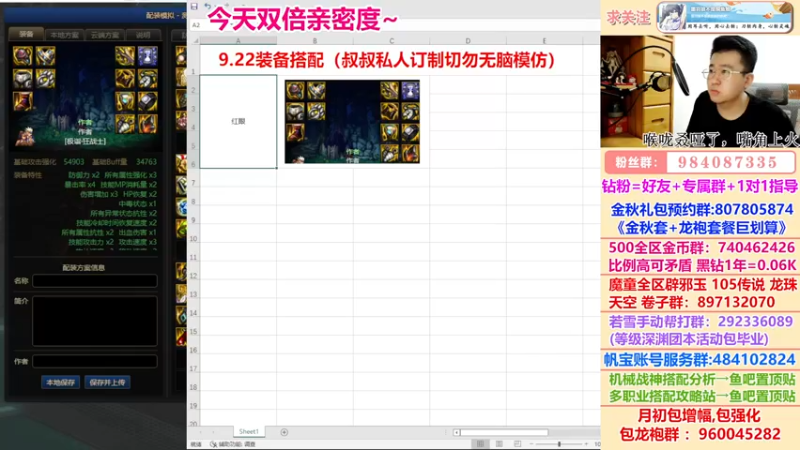The image size is (800, 450).
Task: Select the silver claw belt equipment slot
Action: 45,79
